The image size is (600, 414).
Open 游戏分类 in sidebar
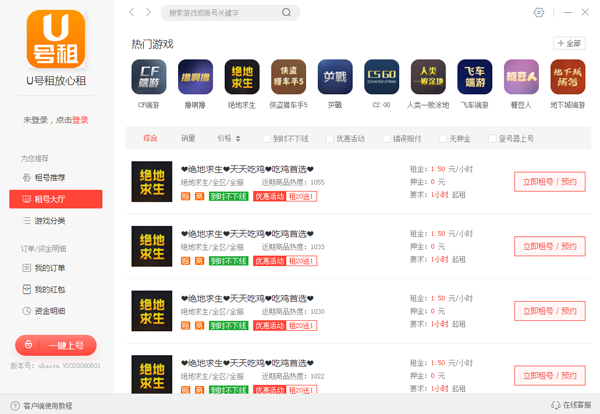click(56, 221)
